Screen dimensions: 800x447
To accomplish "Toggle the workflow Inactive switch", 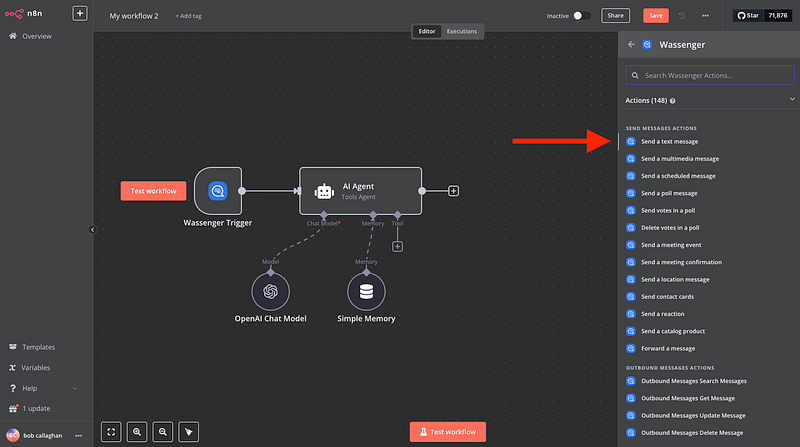I will (x=582, y=16).
